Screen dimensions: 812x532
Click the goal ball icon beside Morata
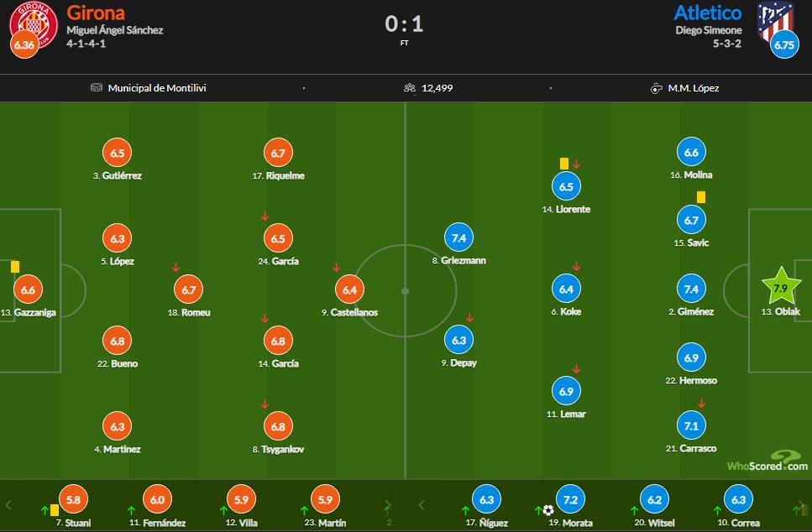[548, 509]
